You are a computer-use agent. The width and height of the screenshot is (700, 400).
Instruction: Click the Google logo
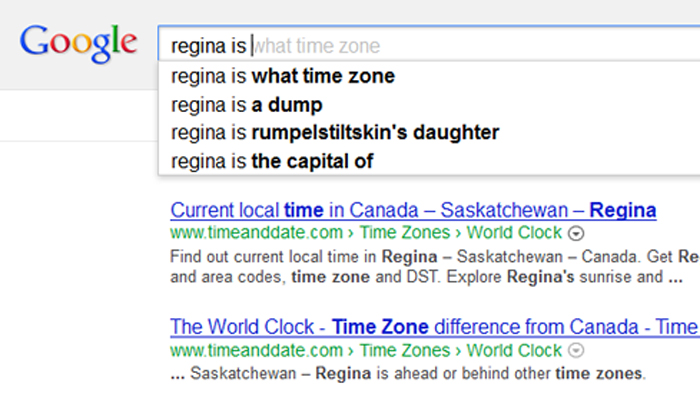pos(78,42)
